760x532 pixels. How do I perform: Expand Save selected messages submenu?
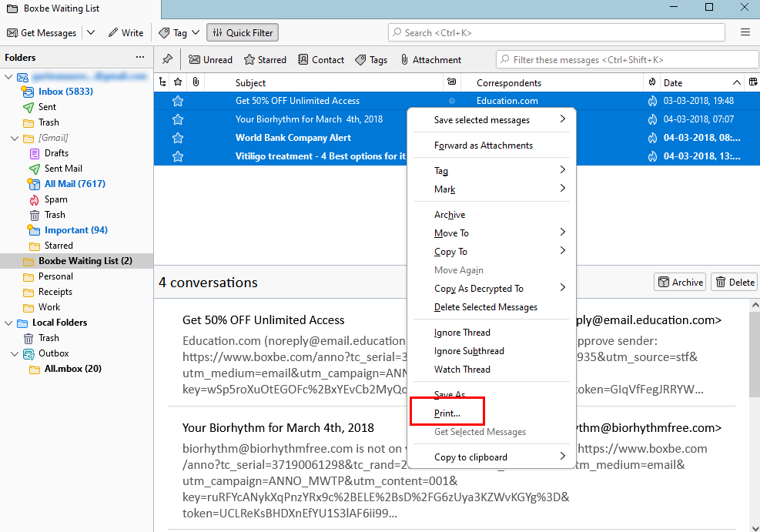[x=491, y=119]
